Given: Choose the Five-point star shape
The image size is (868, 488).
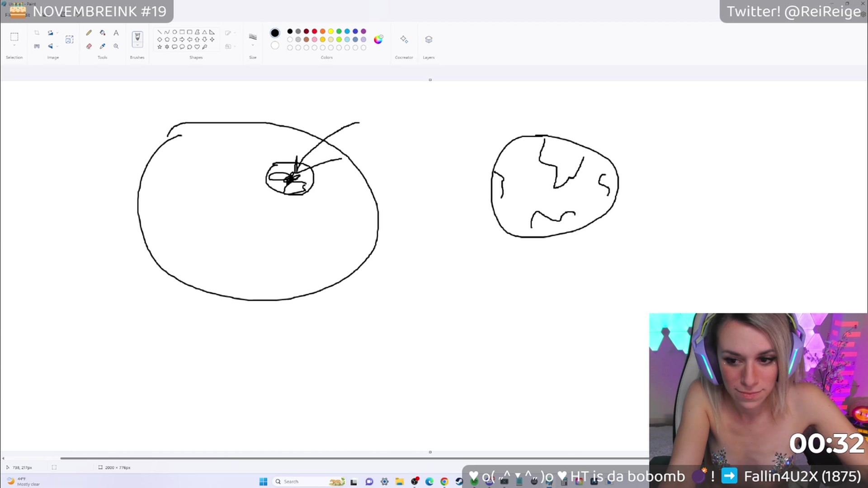Looking at the screenshot, I should (160, 47).
